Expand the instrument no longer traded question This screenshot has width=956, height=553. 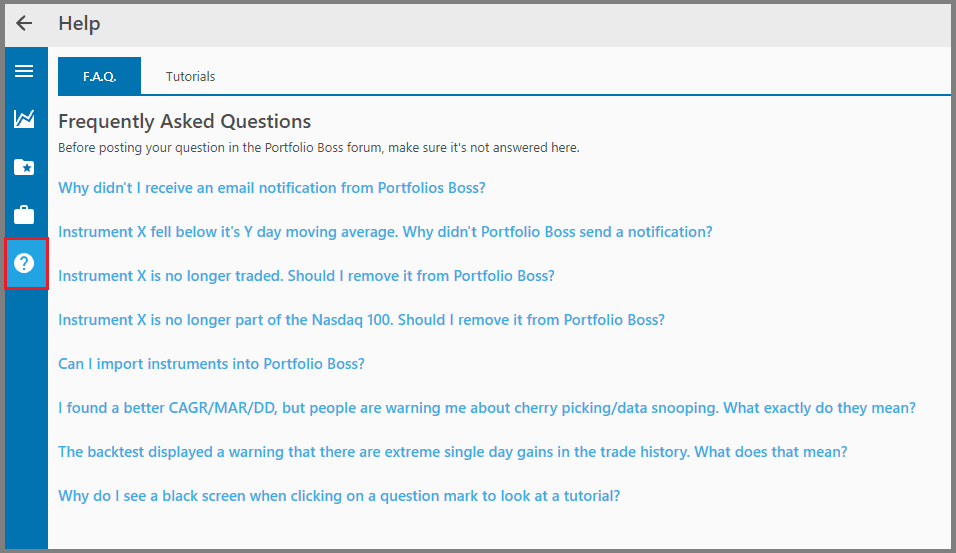pyautogui.click(x=306, y=275)
